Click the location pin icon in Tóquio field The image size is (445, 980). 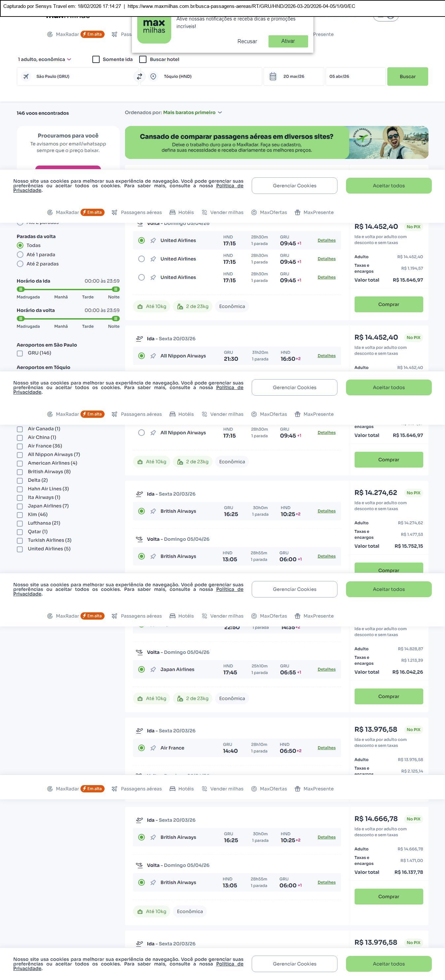point(153,77)
